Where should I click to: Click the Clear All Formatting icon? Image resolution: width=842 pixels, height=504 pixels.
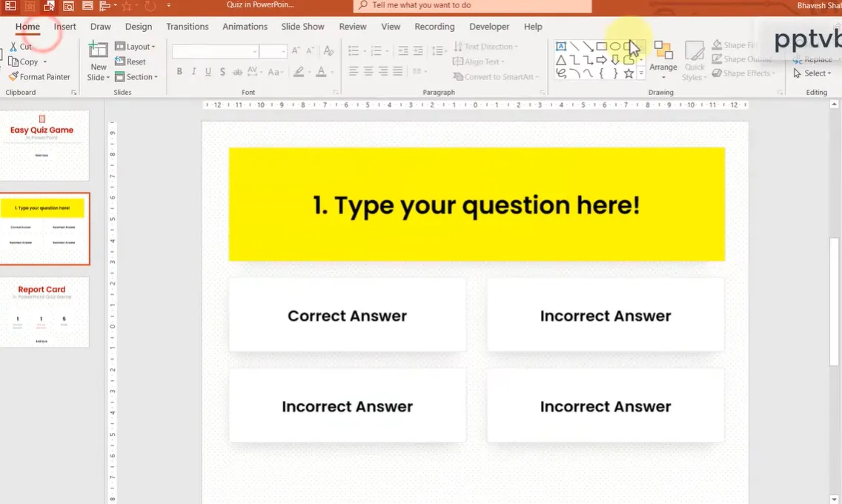[x=329, y=50]
